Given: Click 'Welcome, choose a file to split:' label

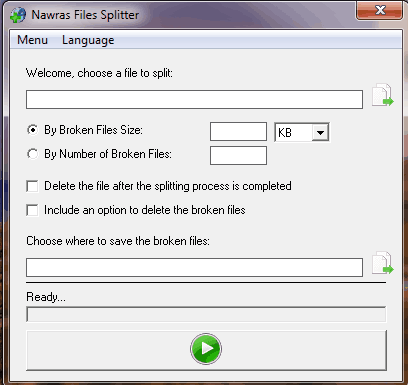Looking at the screenshot, I should [99, 73].
